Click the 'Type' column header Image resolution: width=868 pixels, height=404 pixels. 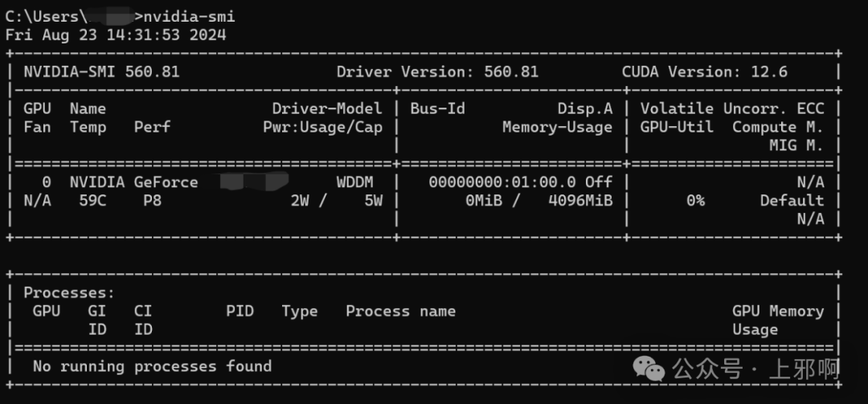[x=300, y=311]
